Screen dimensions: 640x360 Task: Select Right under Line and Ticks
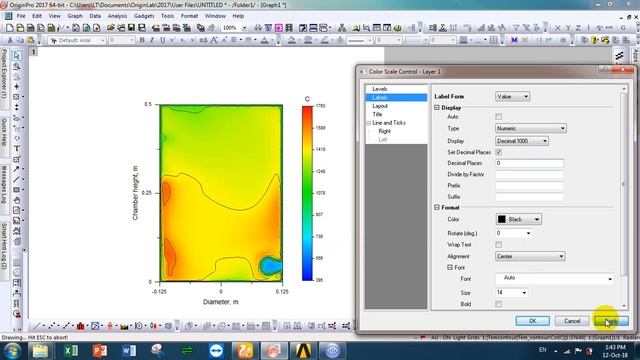click(x=384, y=131)
